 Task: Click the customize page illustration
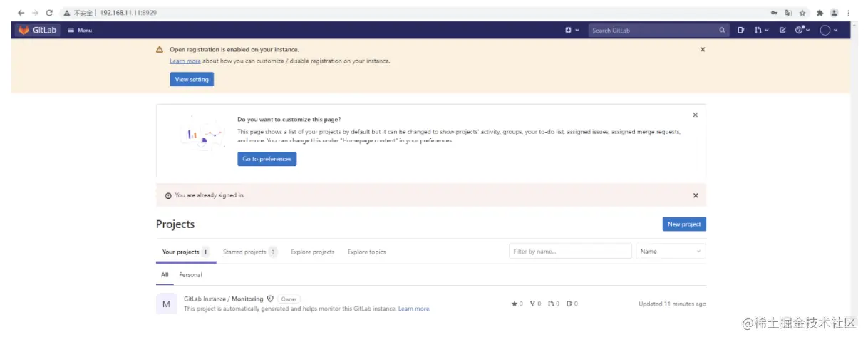[202, 135]
